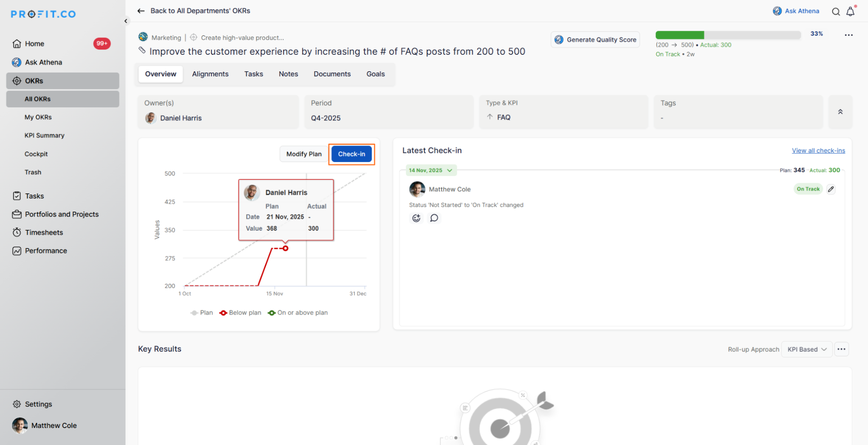Click Matthew Cole's avatar in the check-in

tap(417, 189)
